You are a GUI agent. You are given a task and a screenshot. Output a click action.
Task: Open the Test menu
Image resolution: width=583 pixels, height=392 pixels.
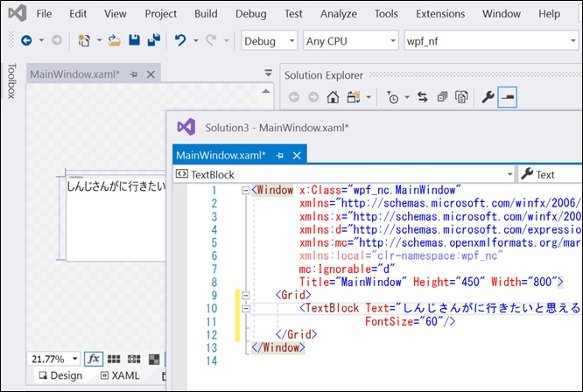tap(293, 14)
